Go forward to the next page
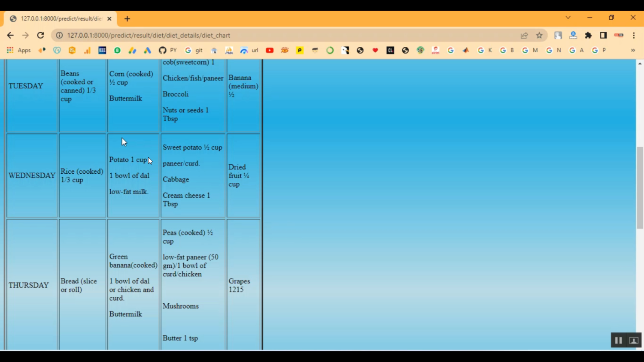Viewport: 644px width, 362px height. (x=25, y=35)
